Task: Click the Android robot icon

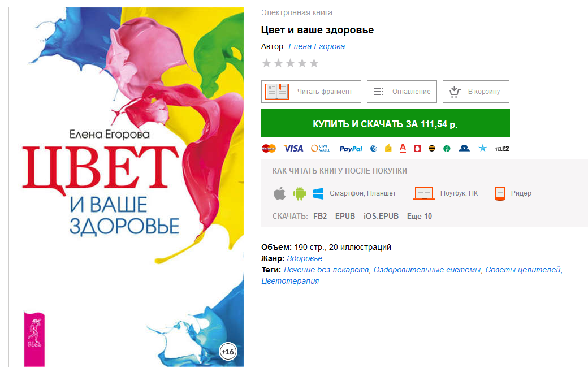Action: pos(299,193)
